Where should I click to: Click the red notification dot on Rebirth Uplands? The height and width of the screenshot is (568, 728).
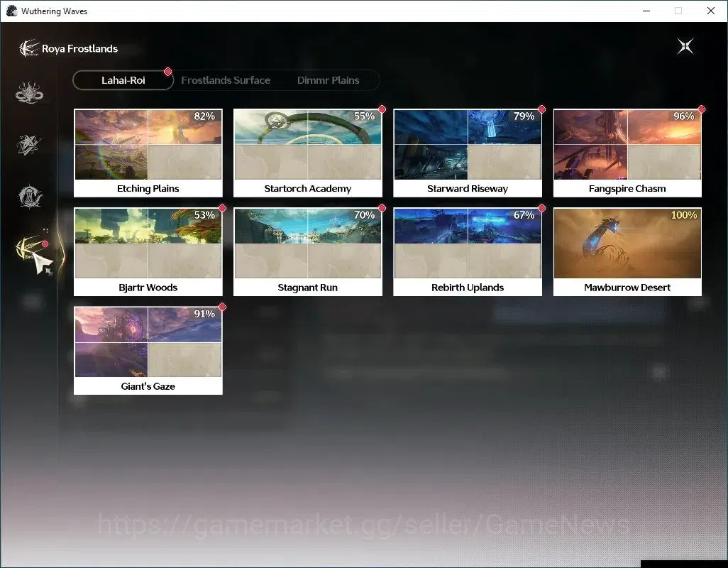[541, 208]
